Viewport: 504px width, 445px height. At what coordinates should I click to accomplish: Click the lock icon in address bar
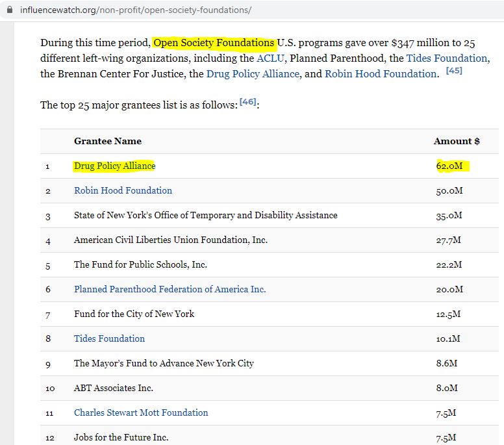tap(10, 10)
